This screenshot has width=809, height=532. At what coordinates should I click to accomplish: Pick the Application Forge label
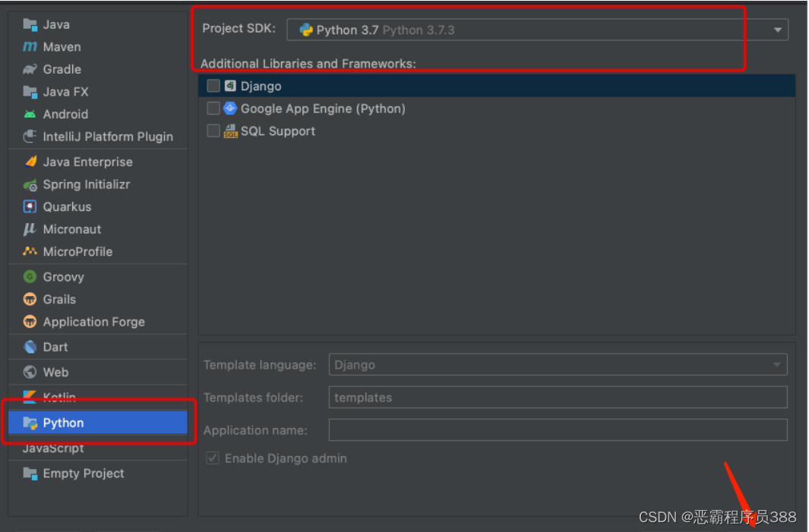(94, 322)
